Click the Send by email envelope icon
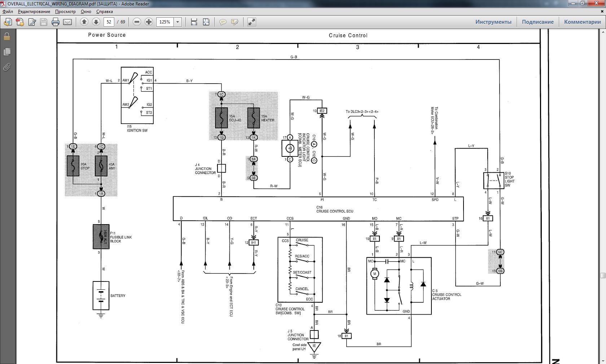The image size is (606, 364). (67, 22)
